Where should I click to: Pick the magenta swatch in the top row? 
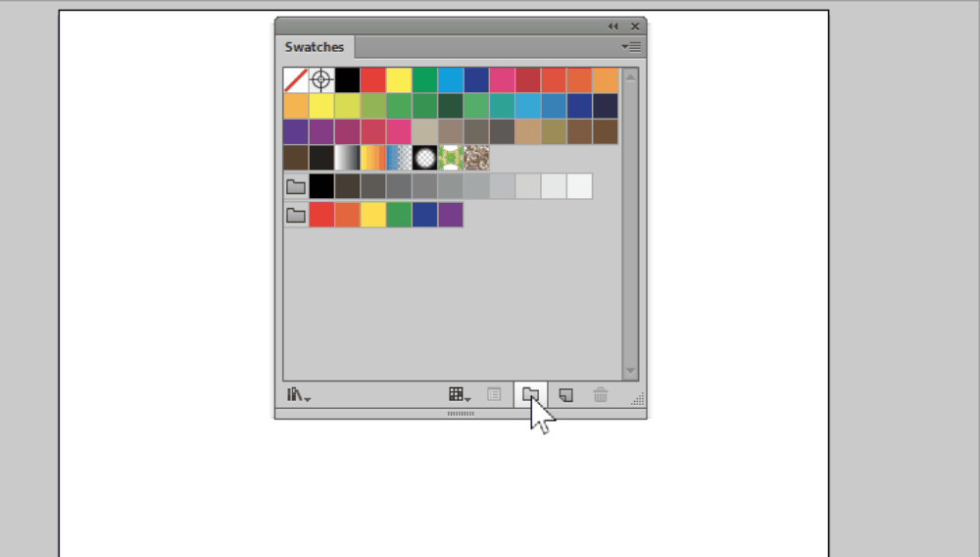coord(502,80)
